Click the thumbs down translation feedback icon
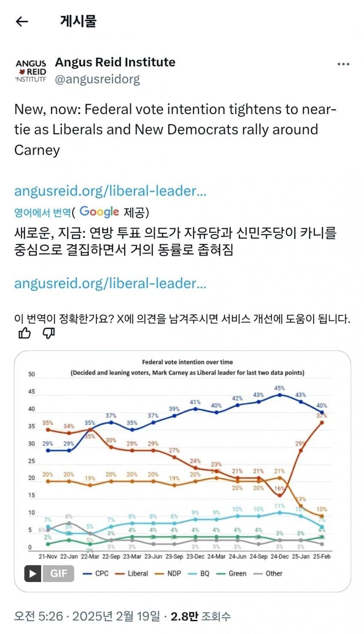 pyautogui.click(x=48, y=333)
